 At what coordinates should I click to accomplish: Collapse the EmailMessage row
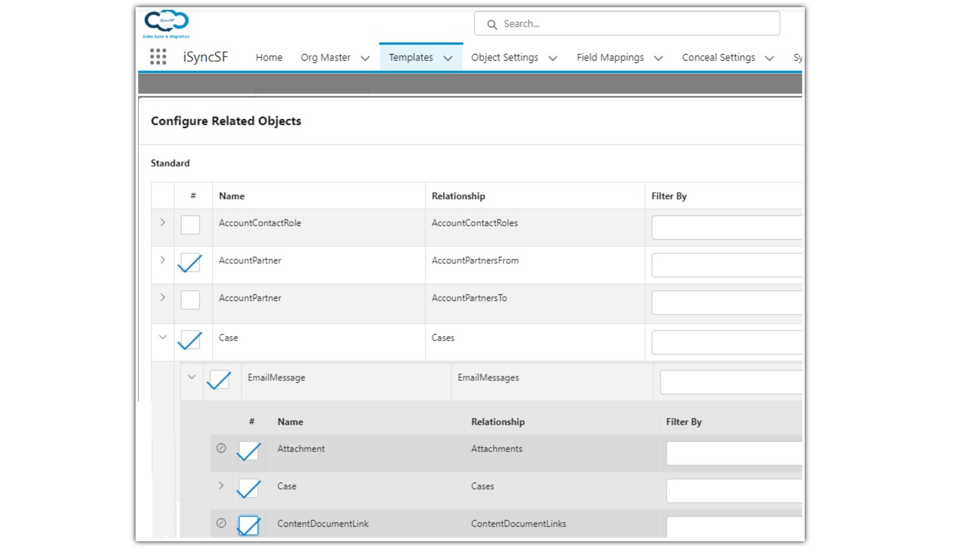point(192,377)
